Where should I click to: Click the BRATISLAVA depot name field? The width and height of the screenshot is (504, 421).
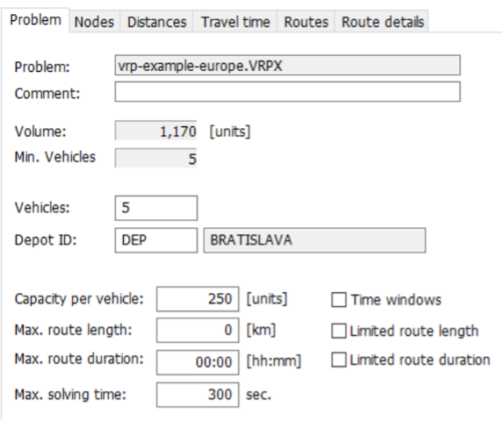pyautogui.click(x=314, y=240)
